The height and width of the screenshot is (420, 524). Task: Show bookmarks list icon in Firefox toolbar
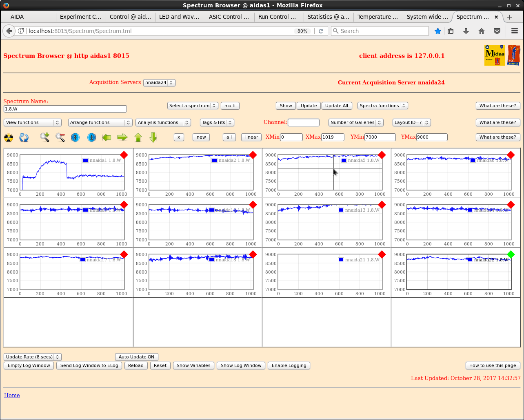coord(451,31)
